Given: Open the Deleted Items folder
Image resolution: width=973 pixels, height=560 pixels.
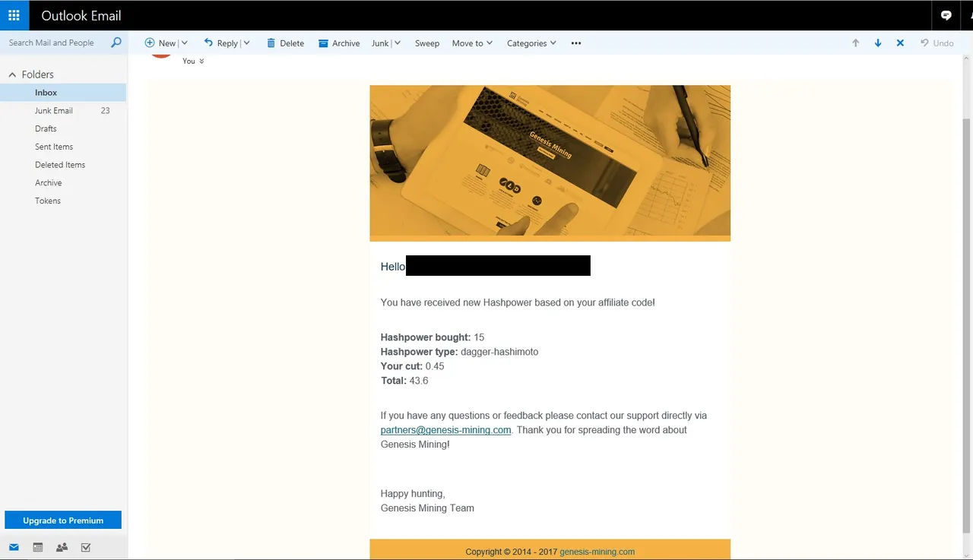Looking at the screenshot, I should click(60, 165).
